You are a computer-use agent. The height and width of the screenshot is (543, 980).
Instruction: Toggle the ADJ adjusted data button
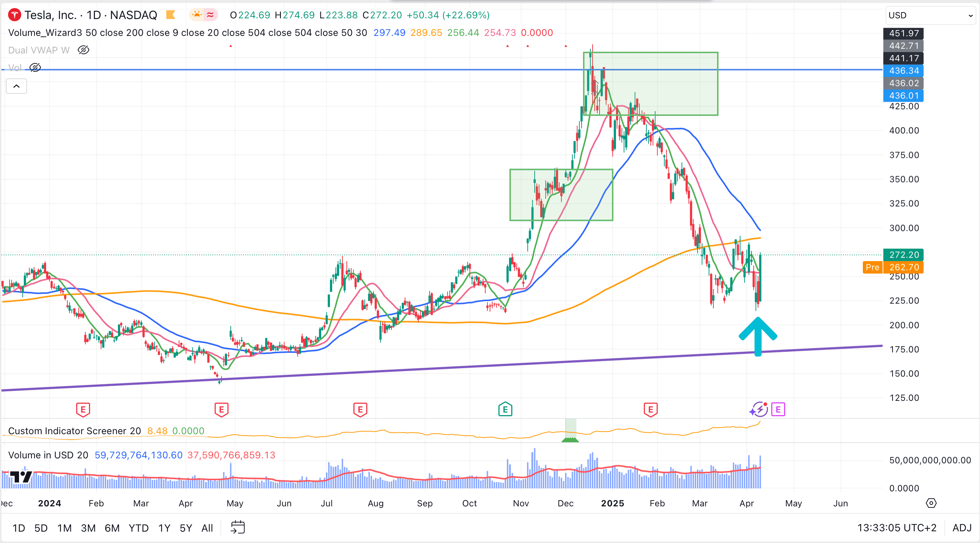click(x=962, y=528)
